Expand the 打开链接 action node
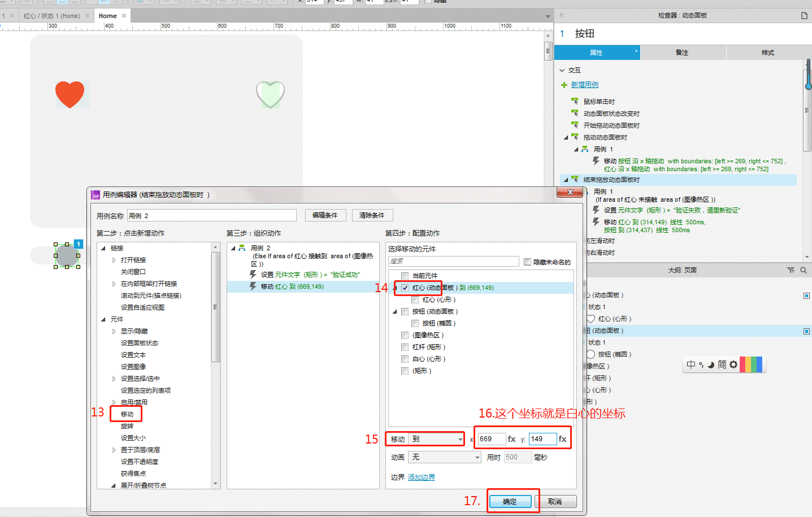 pos(114,260)
